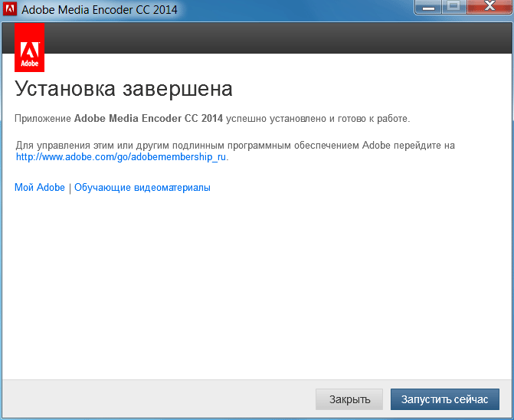Click the Закрыть button
This screenshot has width=514, height=420.
point(349,399)
